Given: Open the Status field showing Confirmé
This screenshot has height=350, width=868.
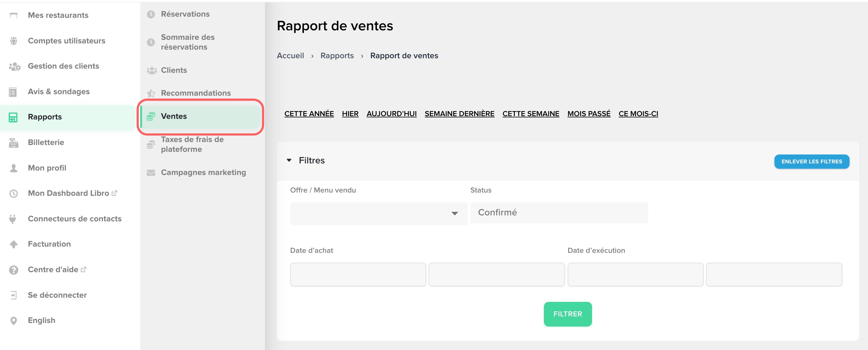Looking at the screenshot, I should click(559, 212).
